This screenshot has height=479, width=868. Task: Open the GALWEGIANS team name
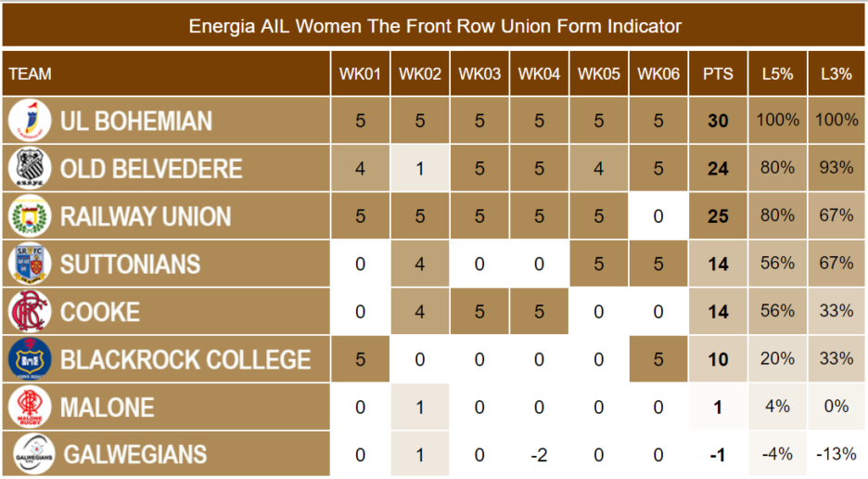(134, 455)
